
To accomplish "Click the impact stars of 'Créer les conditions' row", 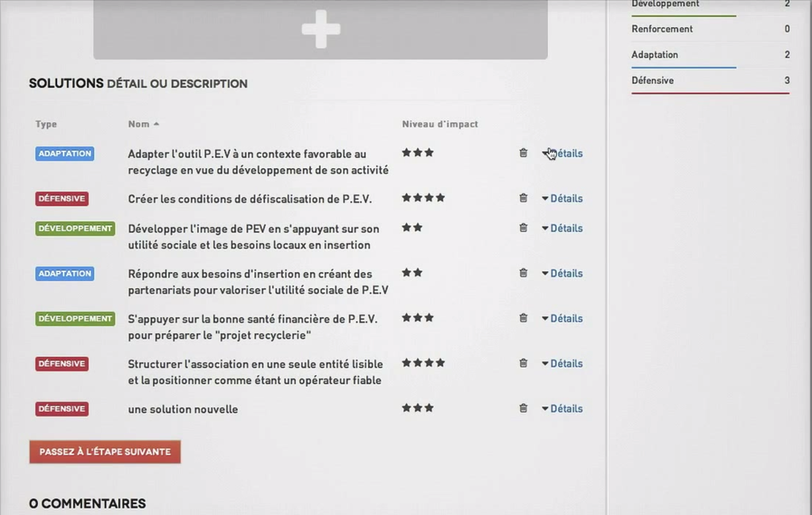I will click(x=423, y=198).
